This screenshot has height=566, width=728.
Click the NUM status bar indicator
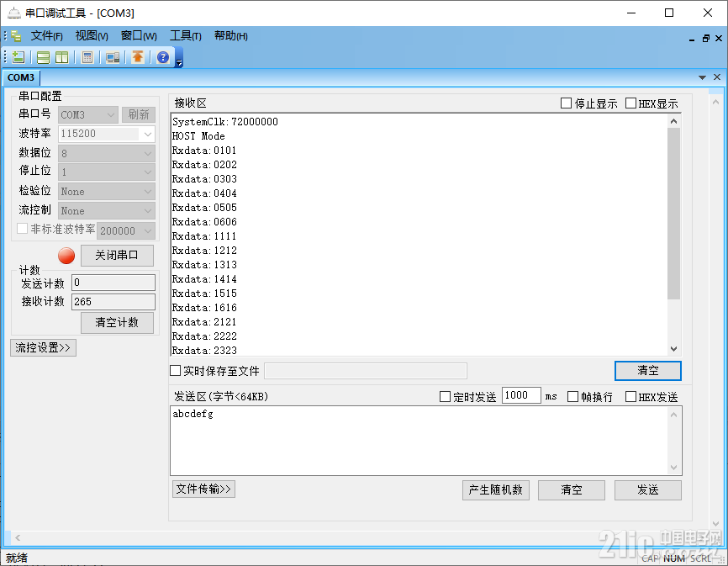click(x=673, y=558)
